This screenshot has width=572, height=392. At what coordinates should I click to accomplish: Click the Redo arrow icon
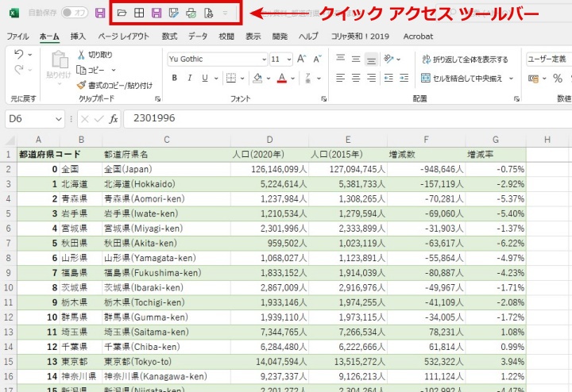(x=18, y=69)
